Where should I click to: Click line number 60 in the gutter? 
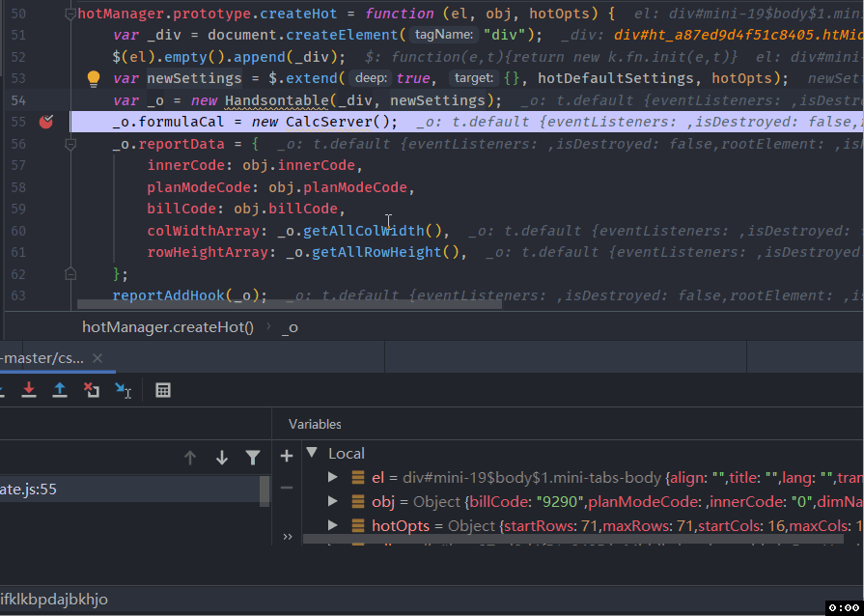click(18, 231)
